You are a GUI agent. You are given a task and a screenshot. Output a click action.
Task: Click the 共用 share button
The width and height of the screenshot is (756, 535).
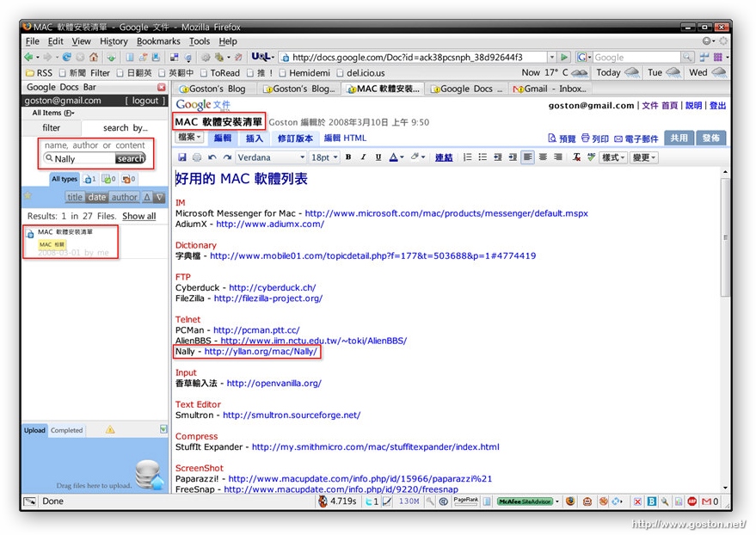point(679,138)
